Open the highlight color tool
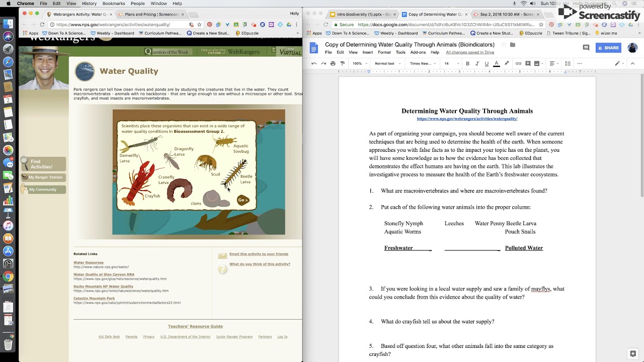Image resolution: width=644 pixels, height=362 pixels. [507, 63]
